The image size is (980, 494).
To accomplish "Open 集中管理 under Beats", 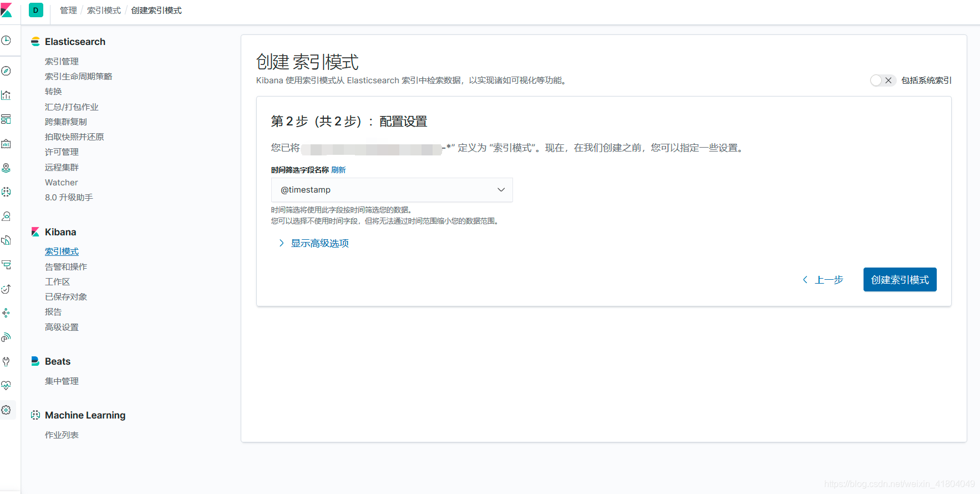I will pos(62,381).
